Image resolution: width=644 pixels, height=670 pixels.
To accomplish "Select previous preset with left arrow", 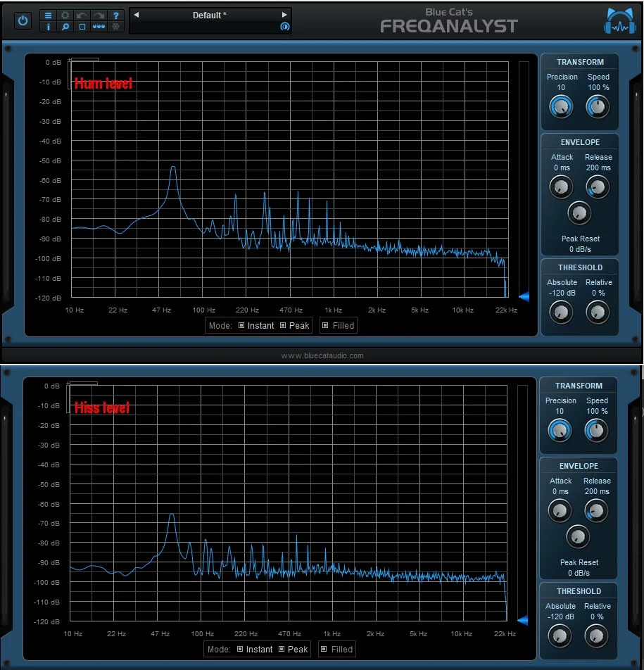I will [x=137, y=15].
